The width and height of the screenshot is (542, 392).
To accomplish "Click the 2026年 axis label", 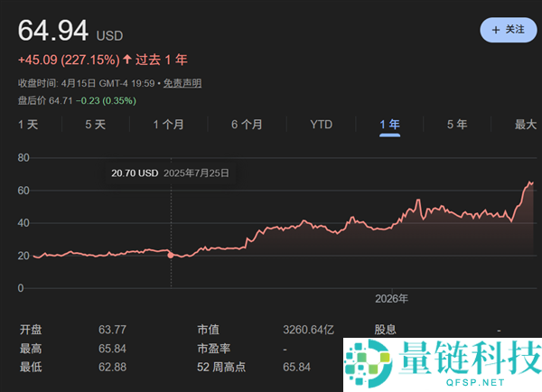I will (391, 298).
